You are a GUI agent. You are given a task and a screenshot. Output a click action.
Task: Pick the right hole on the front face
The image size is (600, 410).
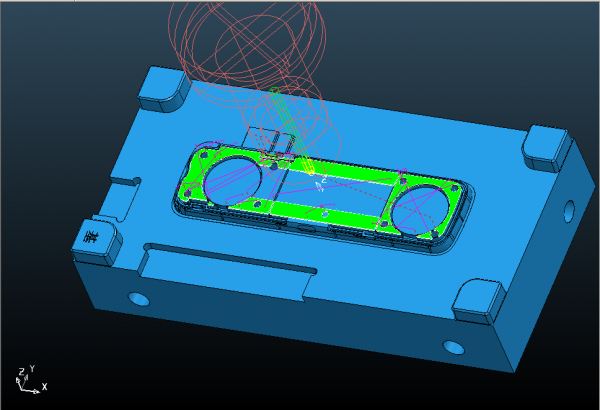(454, 347)
